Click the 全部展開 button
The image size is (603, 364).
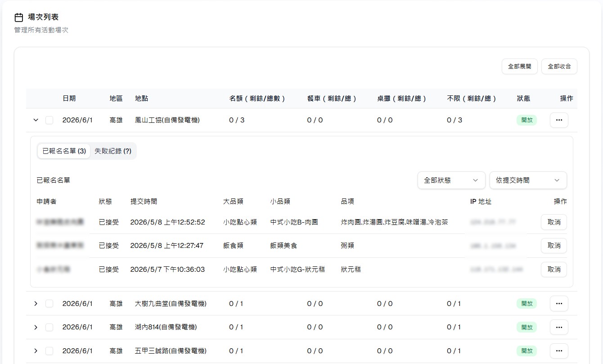(520, 66)
